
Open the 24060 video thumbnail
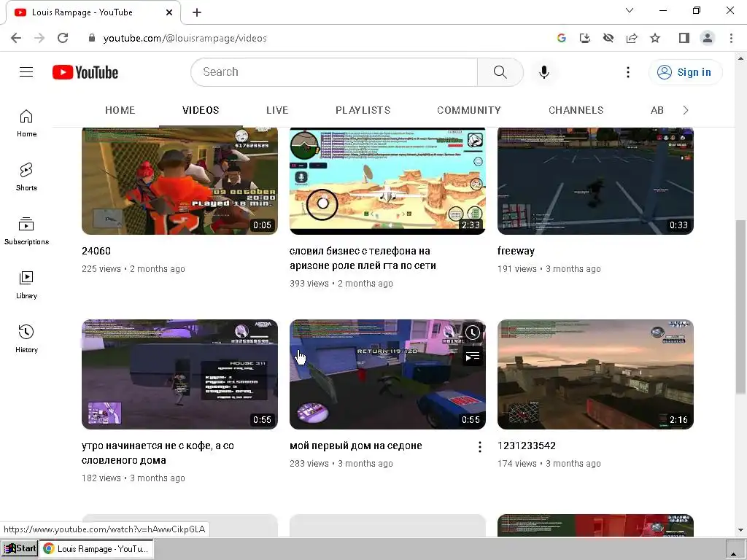(179, 181)
